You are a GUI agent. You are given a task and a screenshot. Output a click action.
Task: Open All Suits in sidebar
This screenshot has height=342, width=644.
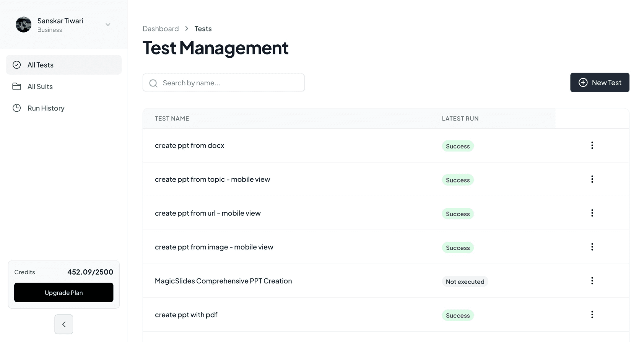point(64,86)
